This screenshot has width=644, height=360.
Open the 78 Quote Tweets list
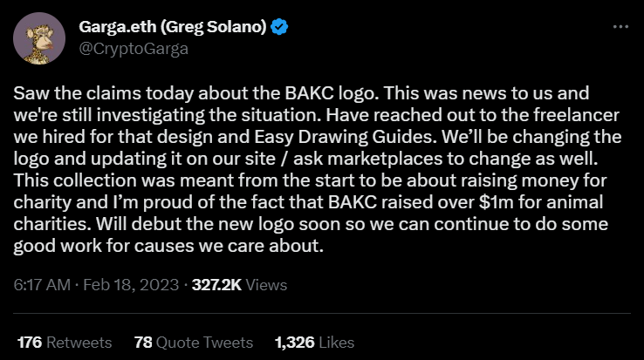(x=194, y=343)
